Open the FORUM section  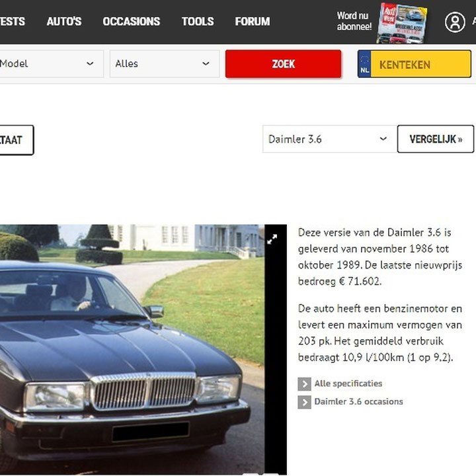pos(253,22)
